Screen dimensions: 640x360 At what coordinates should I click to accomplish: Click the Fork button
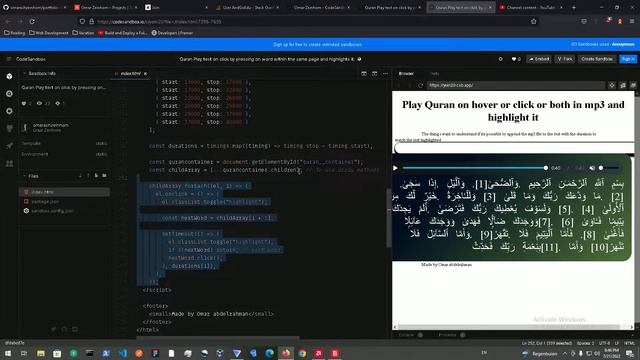coord(565,59)
